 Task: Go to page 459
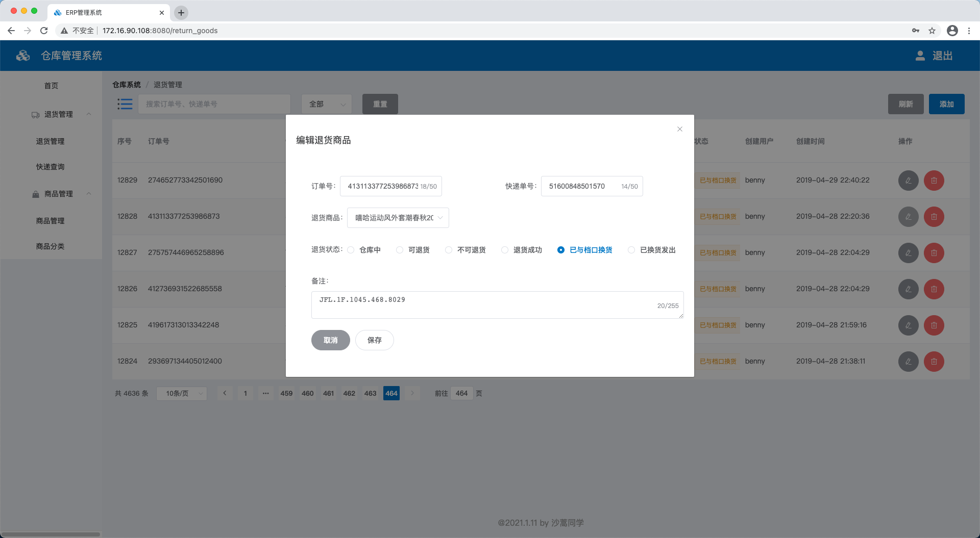click(286, 393)
